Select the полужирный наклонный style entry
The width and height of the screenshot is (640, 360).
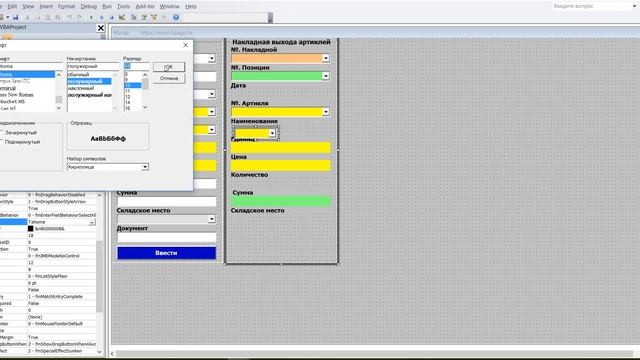click(89, 95)
